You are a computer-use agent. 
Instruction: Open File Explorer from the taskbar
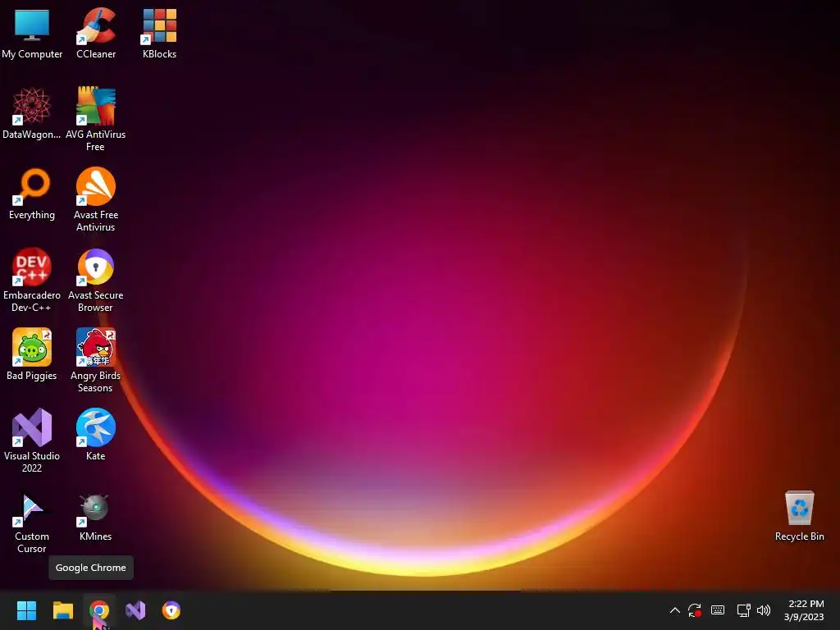click(62, 610)
